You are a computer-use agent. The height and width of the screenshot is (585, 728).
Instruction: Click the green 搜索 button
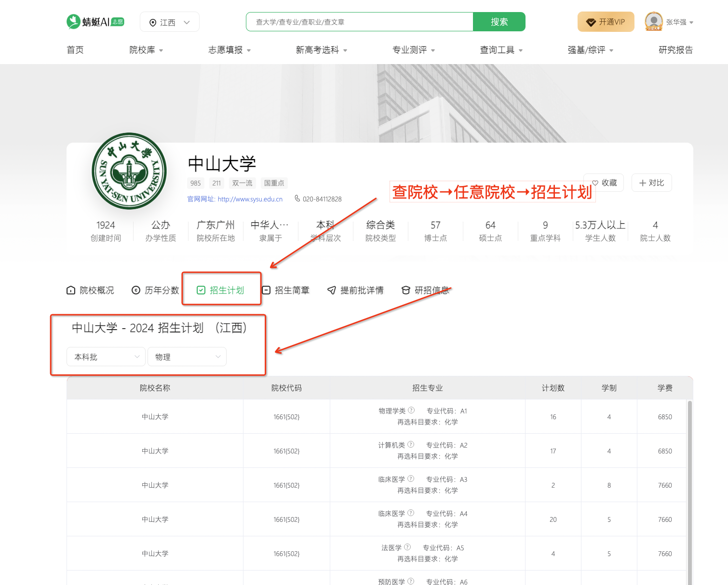pyautogui.click(x=499, y=22)
